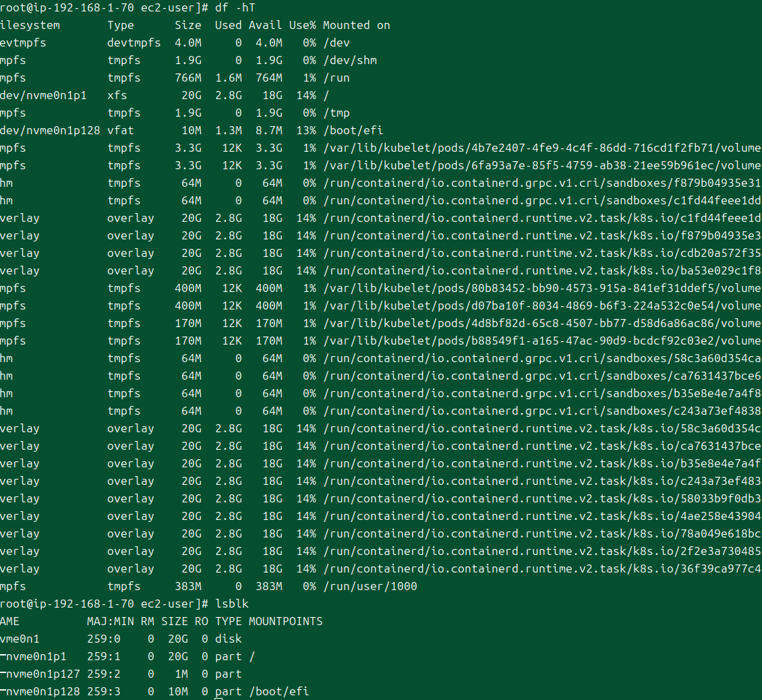Click the "vfat" filesystem type
Viewport: 762px width, 700px height.
pos(120,130)
